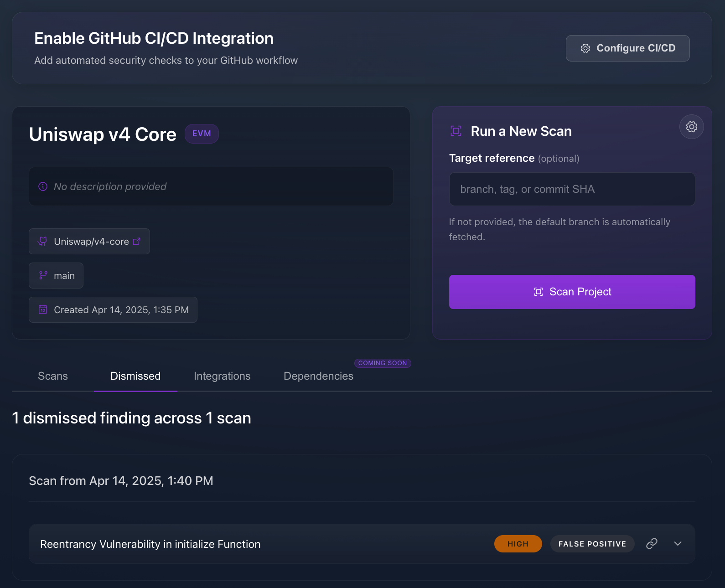Image resolution: width=725 pixels, height=588 pixels.
Task: Click the info icon in description box
Action: pyautogui.click(x=43, y=186)
